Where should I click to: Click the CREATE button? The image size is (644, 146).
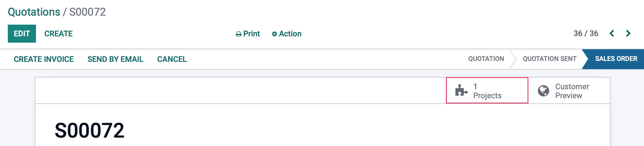58,34
